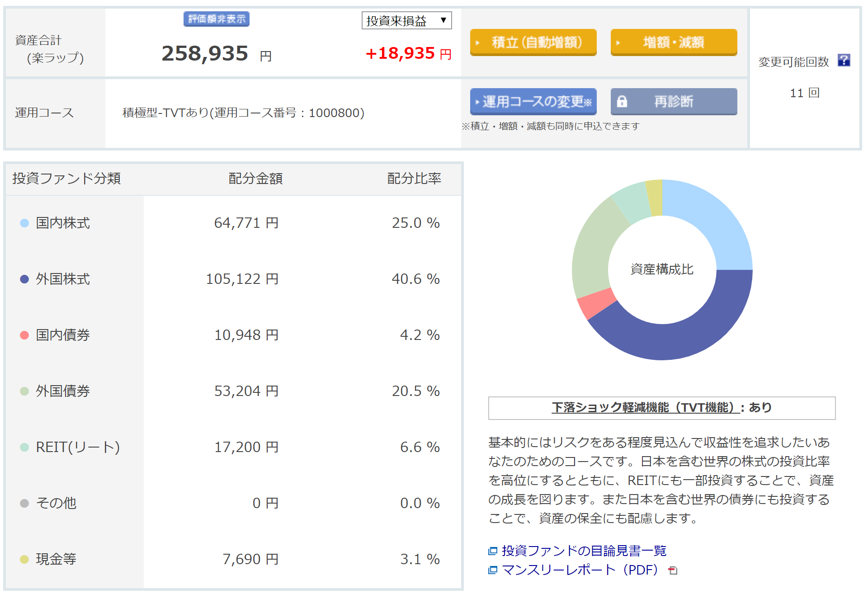Click the 配分比率 column header
The height and width of the screenshot is (594, 868).
[414, 179]
